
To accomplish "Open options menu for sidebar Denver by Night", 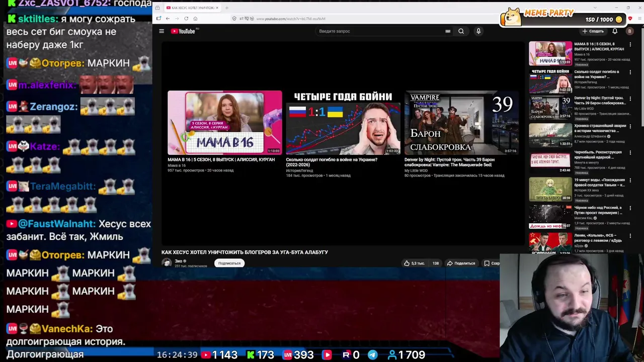I will point(630,99).
